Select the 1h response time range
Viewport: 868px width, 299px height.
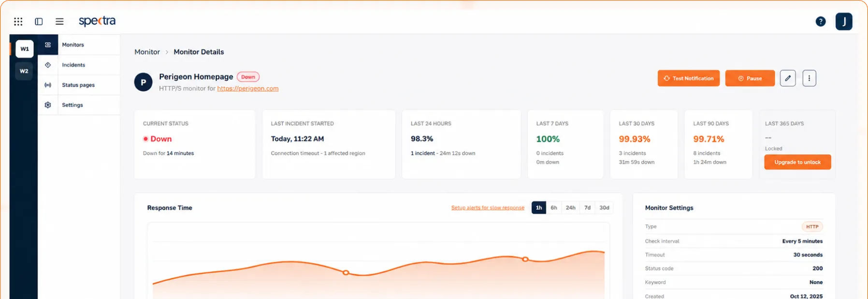(539, 208)
